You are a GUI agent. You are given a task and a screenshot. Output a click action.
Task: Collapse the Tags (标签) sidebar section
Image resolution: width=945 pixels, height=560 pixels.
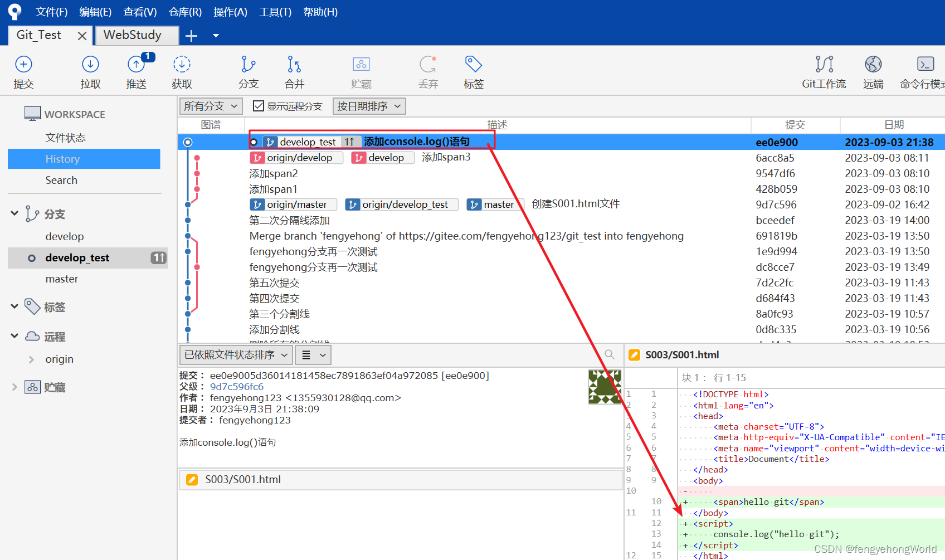pos(14,306)
